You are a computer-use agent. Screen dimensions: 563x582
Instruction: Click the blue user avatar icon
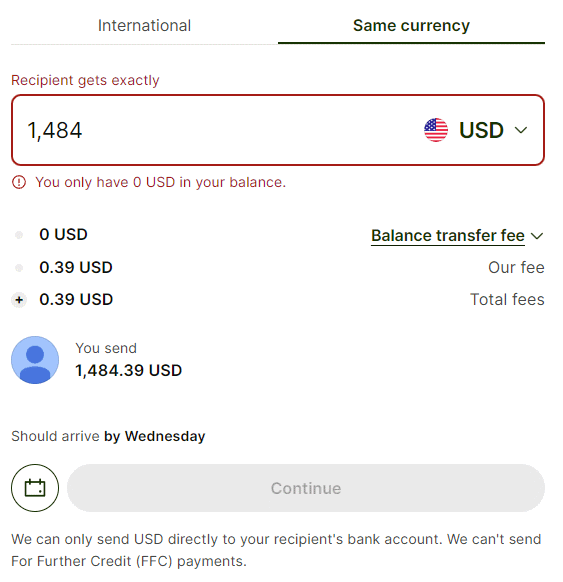click(35, 360)
